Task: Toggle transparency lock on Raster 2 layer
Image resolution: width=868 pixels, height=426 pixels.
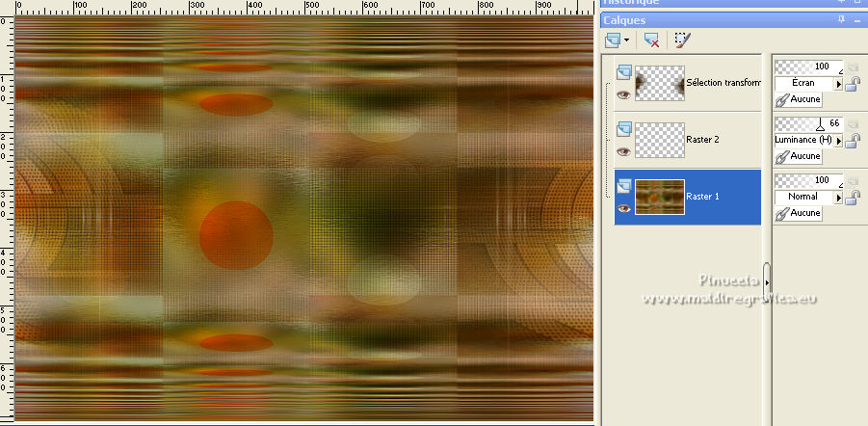Action: click(x=853, y=140)
